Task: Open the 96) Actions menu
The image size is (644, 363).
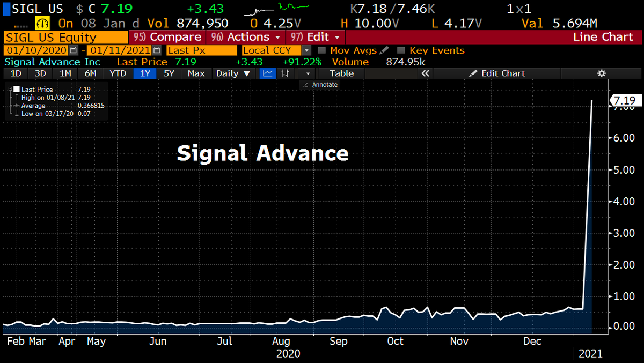Action: point(246,37)
